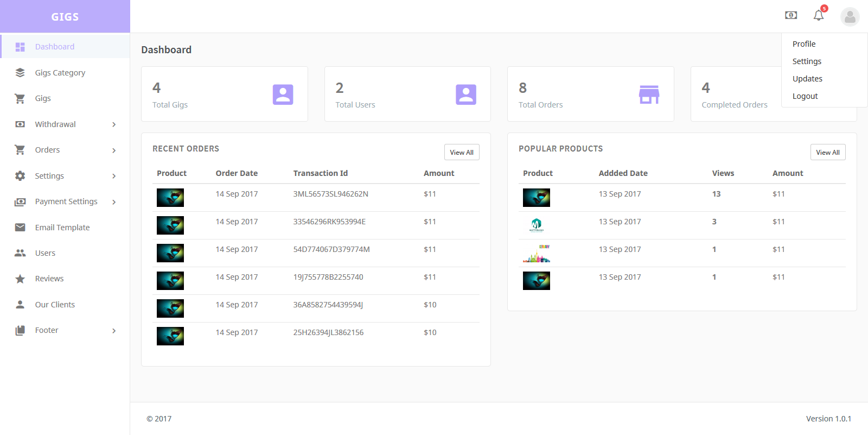Open the notifications bell icon
Image resolution: width=868 pixels, height=435 pixels.
click(819, 15)
